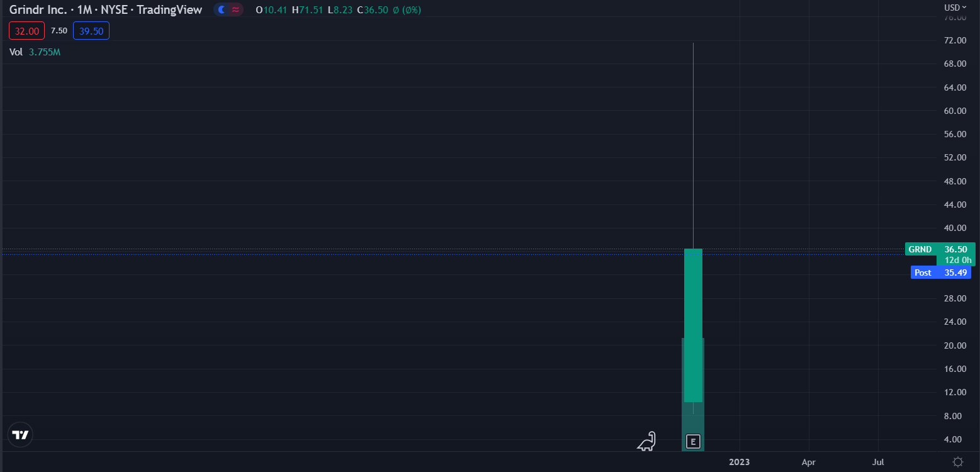Click the 7.50 spread value
Screen dimensions: 980x472
coord(59,31)
